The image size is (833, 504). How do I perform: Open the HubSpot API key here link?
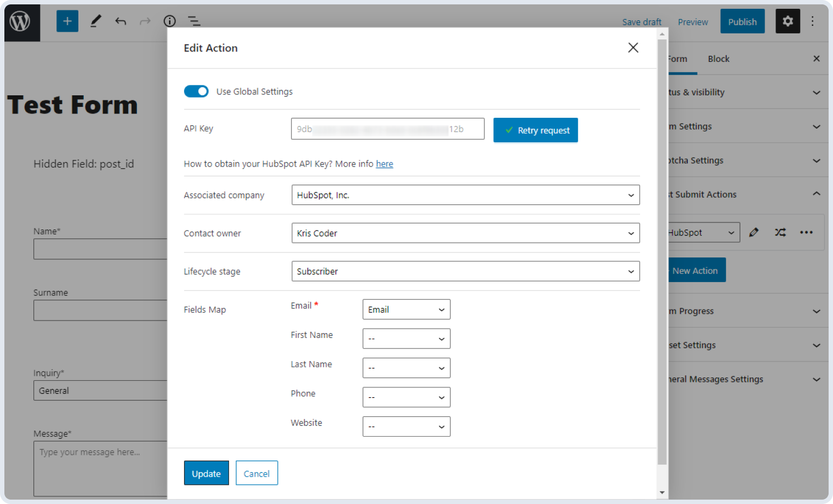tap(384, 163)
